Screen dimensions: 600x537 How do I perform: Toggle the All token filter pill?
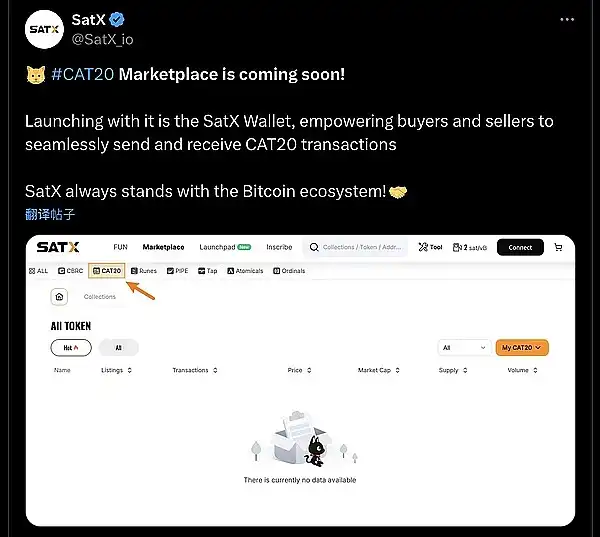[119, 348]
